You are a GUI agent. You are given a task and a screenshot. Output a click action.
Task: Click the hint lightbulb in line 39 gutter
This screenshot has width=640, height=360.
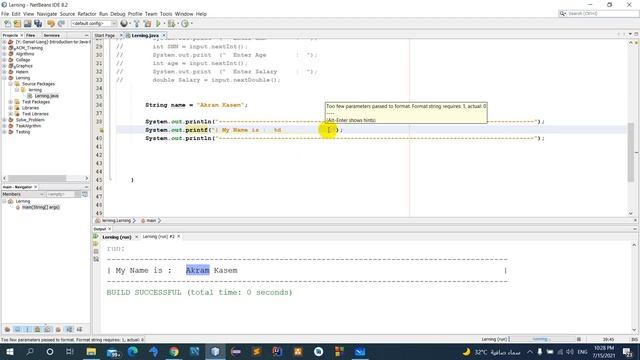(101, 130)
